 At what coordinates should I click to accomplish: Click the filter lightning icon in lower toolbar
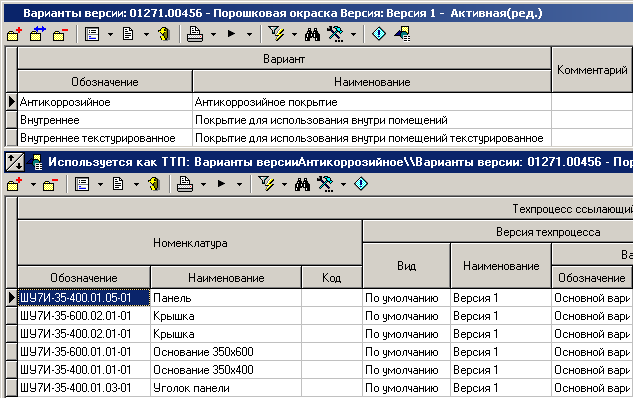(x=266, y=184)
